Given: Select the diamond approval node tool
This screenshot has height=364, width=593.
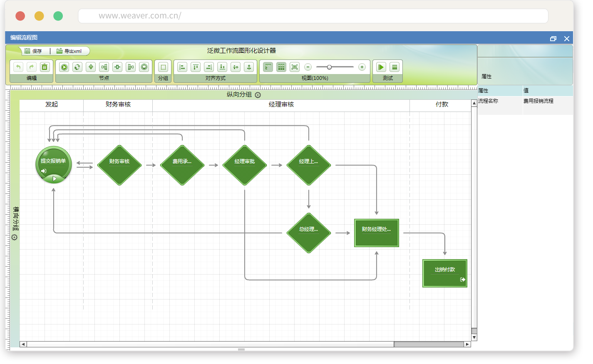Looking at the screenshot, I should pyautogui.click(x=91, y=67).
